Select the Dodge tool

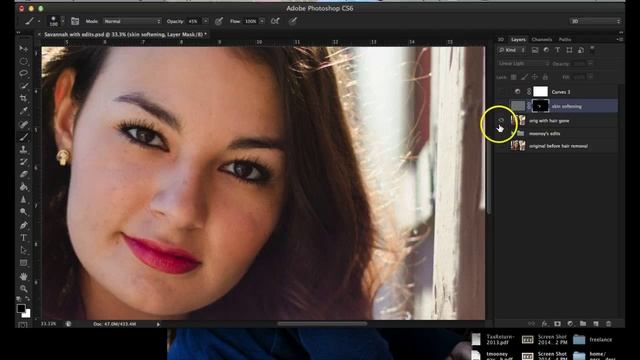click(x=23, y=212)
